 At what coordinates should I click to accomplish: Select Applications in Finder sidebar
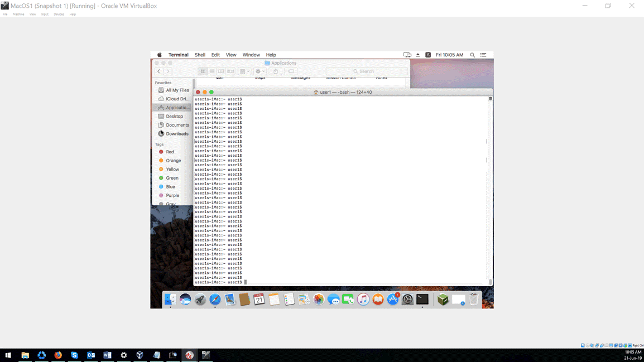click(173, 108)
